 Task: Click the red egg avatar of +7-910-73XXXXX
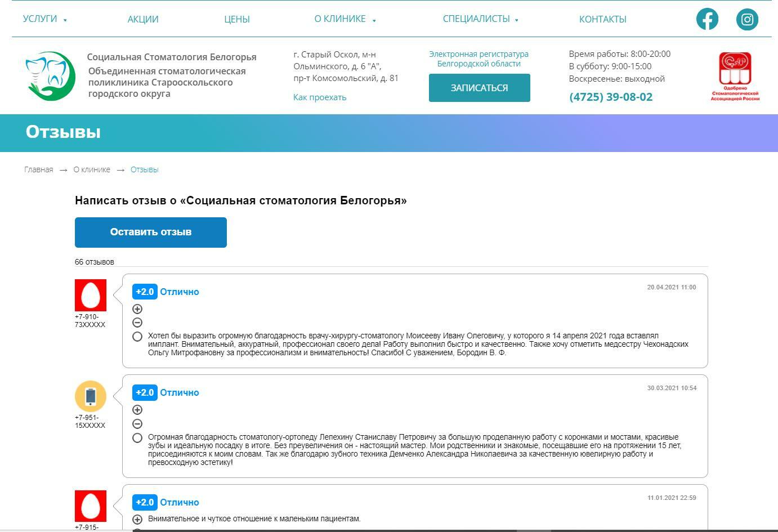[91, 295]
